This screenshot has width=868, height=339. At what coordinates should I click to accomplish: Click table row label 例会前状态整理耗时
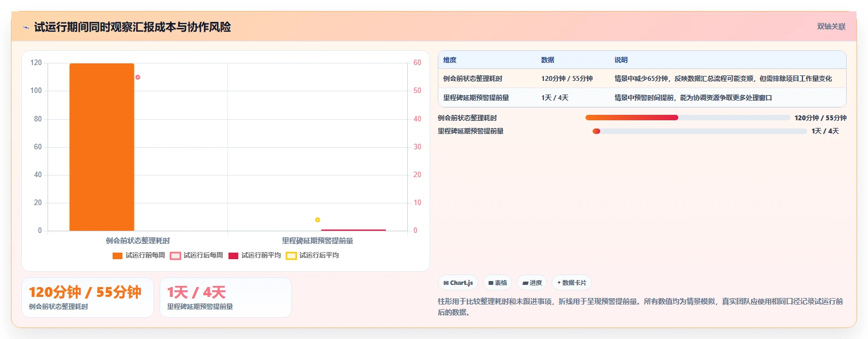point(473,79)
